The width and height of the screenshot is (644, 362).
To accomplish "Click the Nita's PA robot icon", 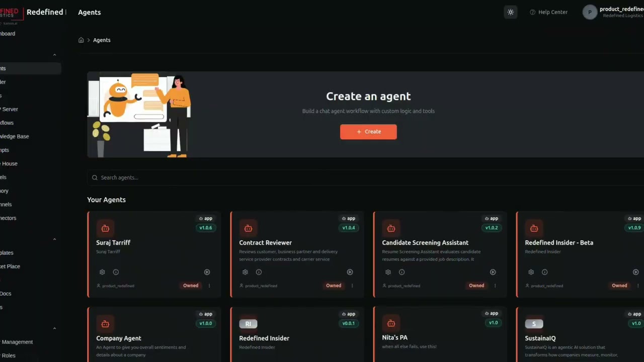I will click(391, 323).
